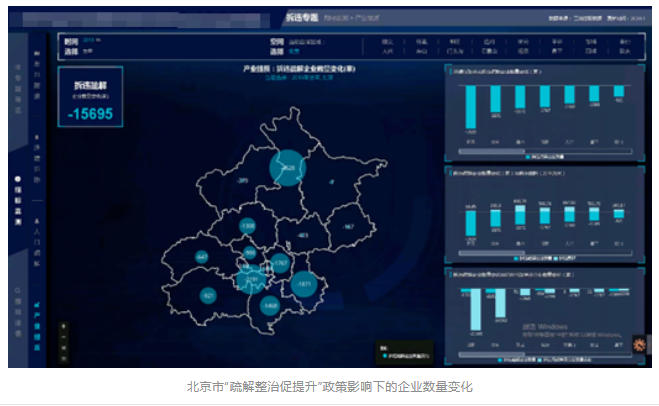Select the large northern bubble on the map

287,168
